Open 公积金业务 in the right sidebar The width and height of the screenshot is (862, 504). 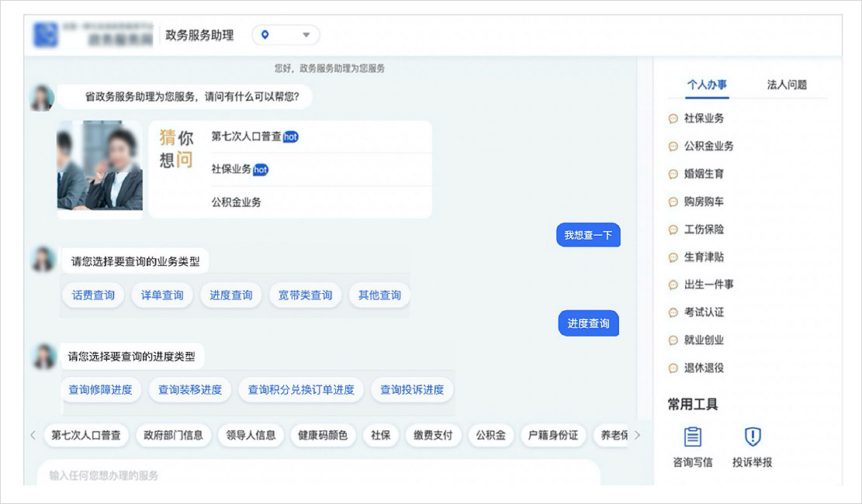(708, 146)
